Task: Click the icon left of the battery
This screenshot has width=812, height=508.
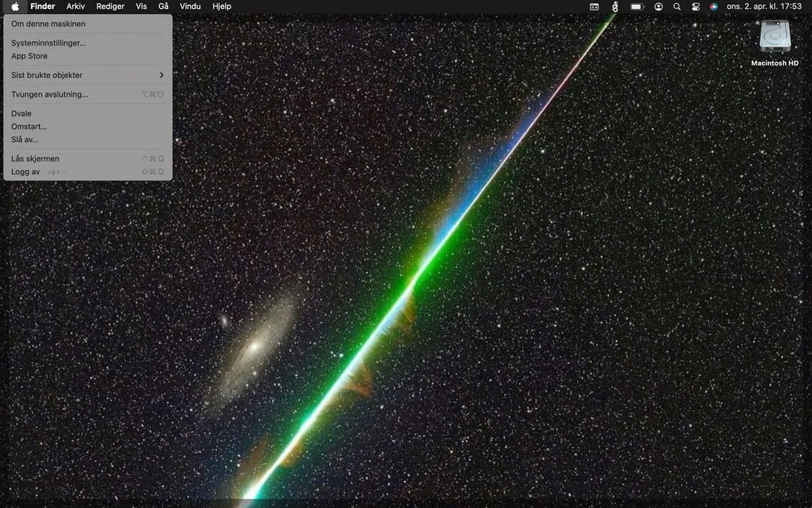Action: coord(615,7)
